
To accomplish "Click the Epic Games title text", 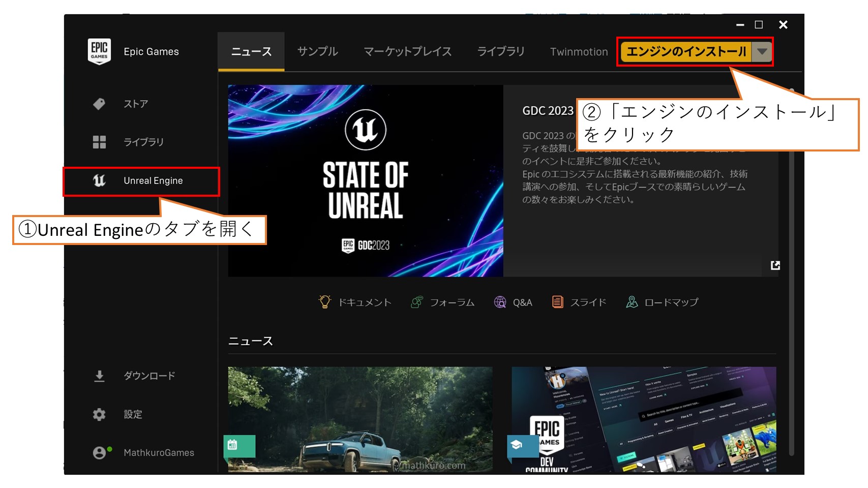I will [151, 52].
